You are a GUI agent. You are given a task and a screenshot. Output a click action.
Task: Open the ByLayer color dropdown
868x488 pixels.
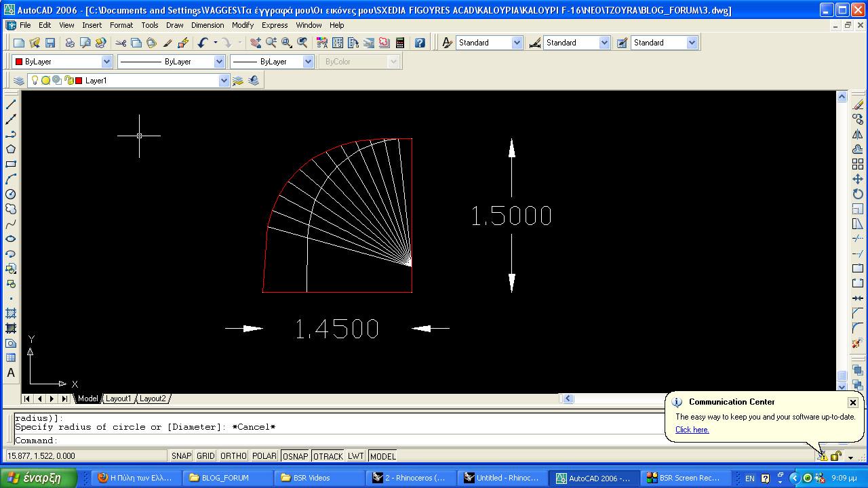pos(106,62)
